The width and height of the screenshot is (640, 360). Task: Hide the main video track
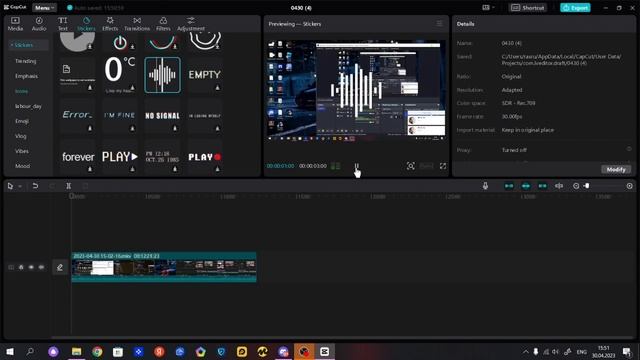tap(31, 267)
